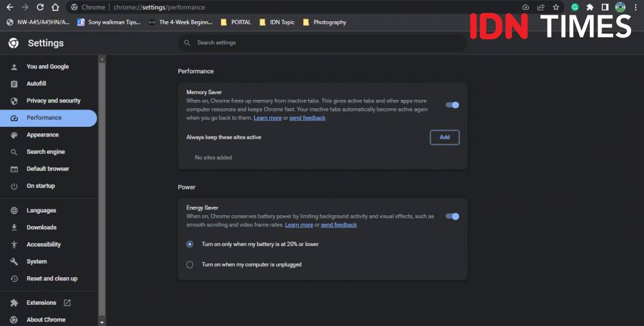Viewport: 644px width, 326px height.
Task: Click the Appearance palette icon
Action: 14,135
